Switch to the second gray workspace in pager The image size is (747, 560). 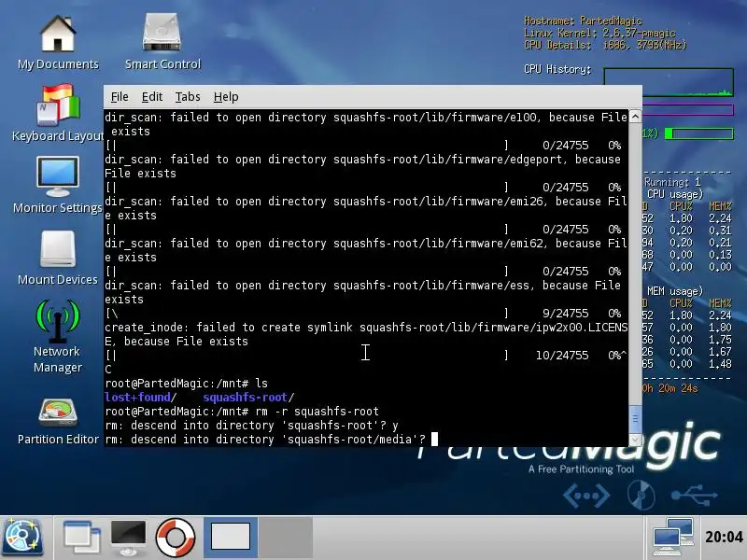286,538
